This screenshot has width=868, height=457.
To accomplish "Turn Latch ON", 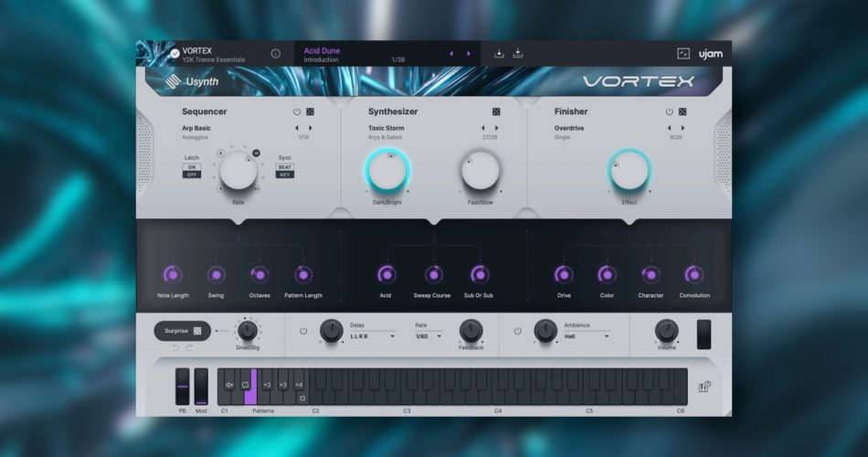I will [x=192, y=167].
